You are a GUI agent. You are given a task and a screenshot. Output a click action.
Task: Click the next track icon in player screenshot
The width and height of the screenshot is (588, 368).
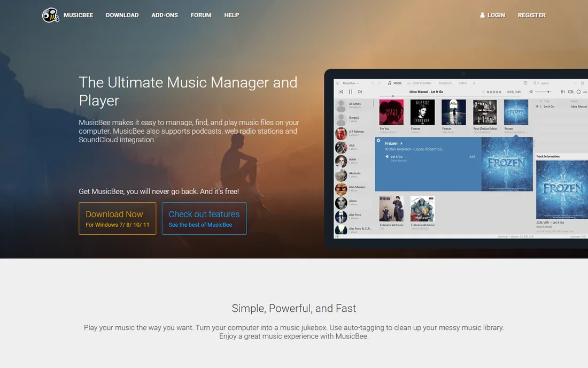click(360, 91)
